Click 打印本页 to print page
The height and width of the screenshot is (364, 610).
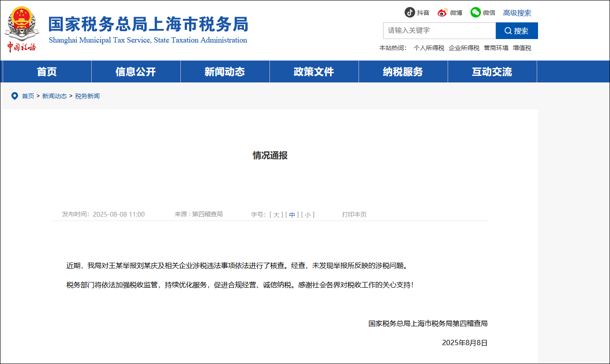click(354, 214)
